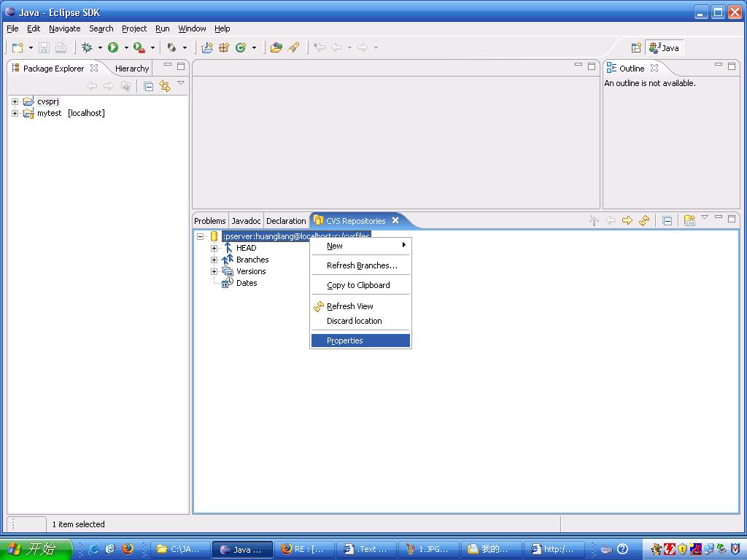Click the New Java Class icon

241,47
